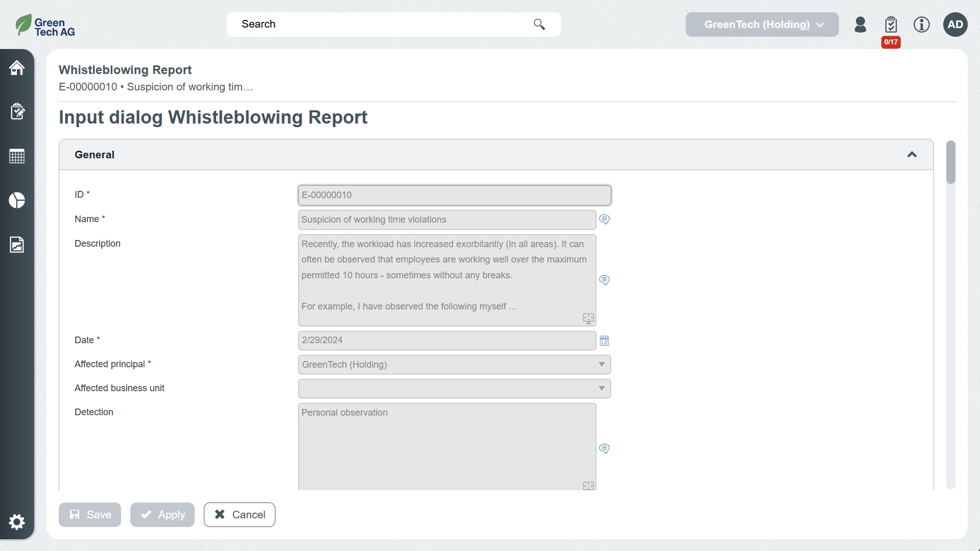Open the pie chart dashboard in sidebar

pos(17,200)
